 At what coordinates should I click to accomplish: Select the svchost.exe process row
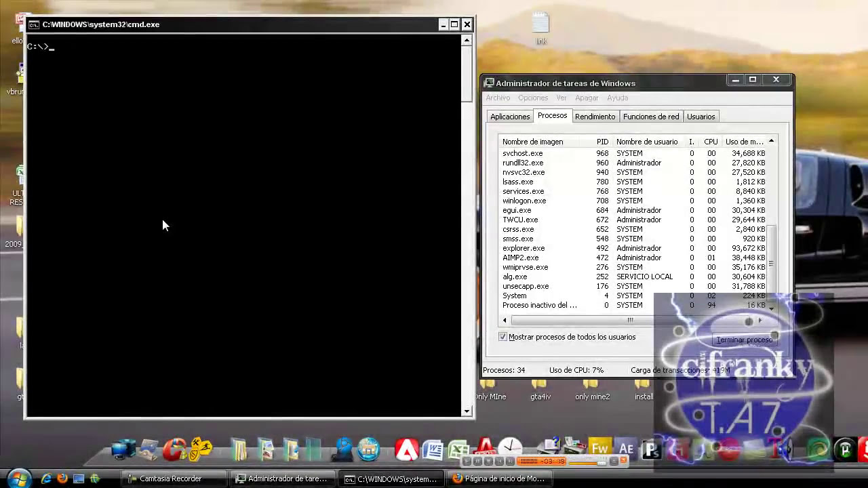click(x=633, y=153)
